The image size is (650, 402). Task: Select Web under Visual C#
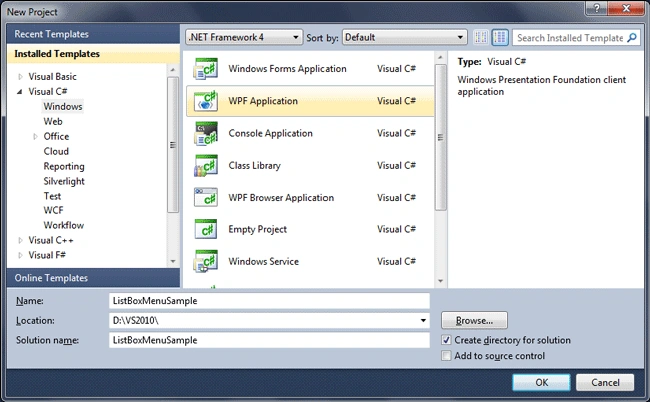click(x=53, y=121)
